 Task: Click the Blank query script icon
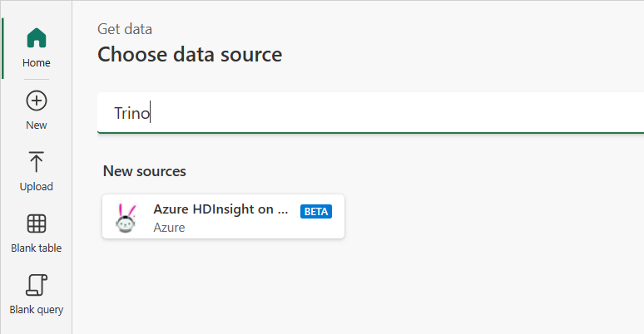[37, 285]
